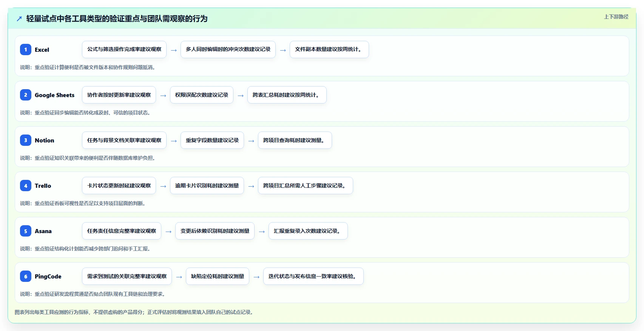Click 逾期卡片识别耗时建议测量 step box

click(207, 186)
